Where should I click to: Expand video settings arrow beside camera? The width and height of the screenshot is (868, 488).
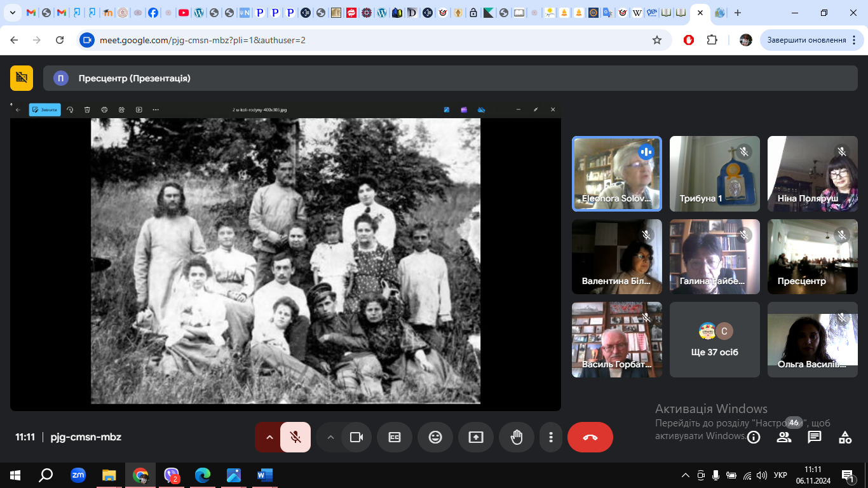(x=330, y=437)
